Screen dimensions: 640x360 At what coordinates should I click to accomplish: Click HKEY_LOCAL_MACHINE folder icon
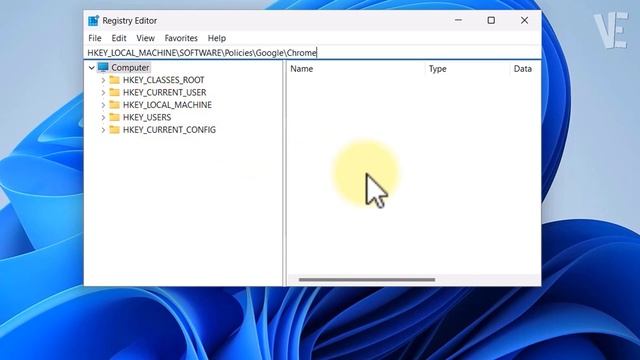point(115,104)
